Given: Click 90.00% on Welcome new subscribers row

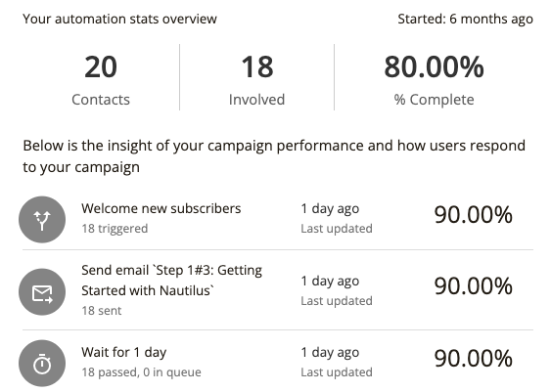Looking at the screenshot, I should click(474, 215).
